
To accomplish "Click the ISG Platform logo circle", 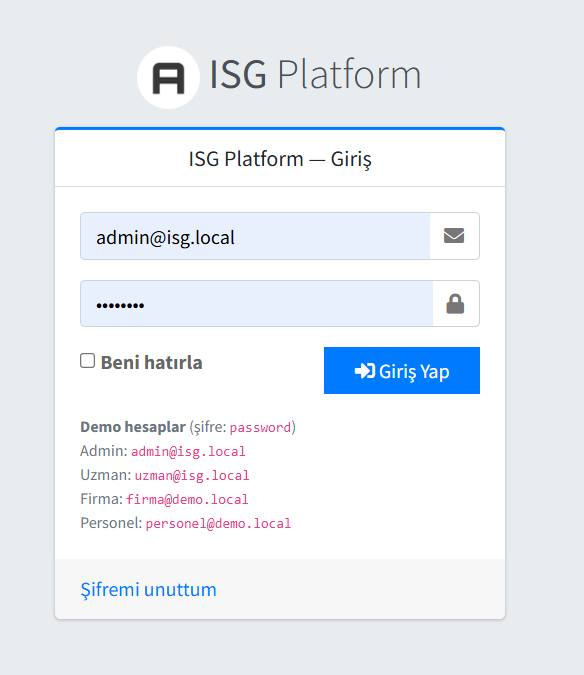I will tap(168, 77).
